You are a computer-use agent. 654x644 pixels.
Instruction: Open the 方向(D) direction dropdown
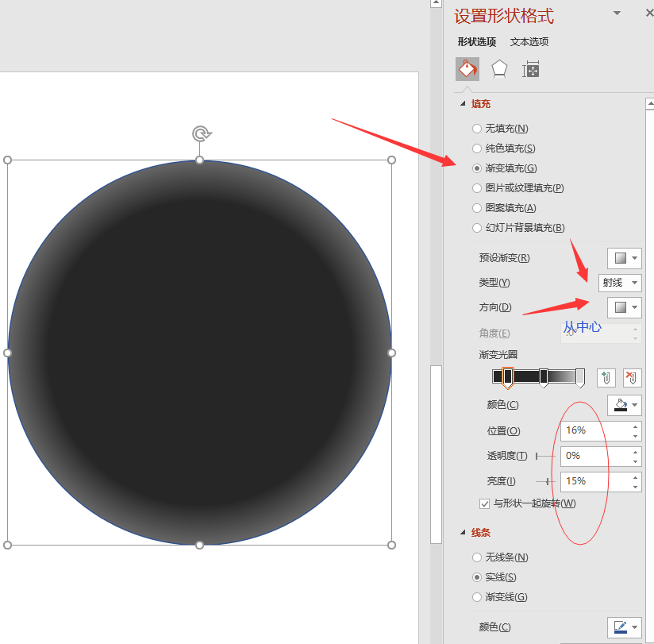(624, 307)
